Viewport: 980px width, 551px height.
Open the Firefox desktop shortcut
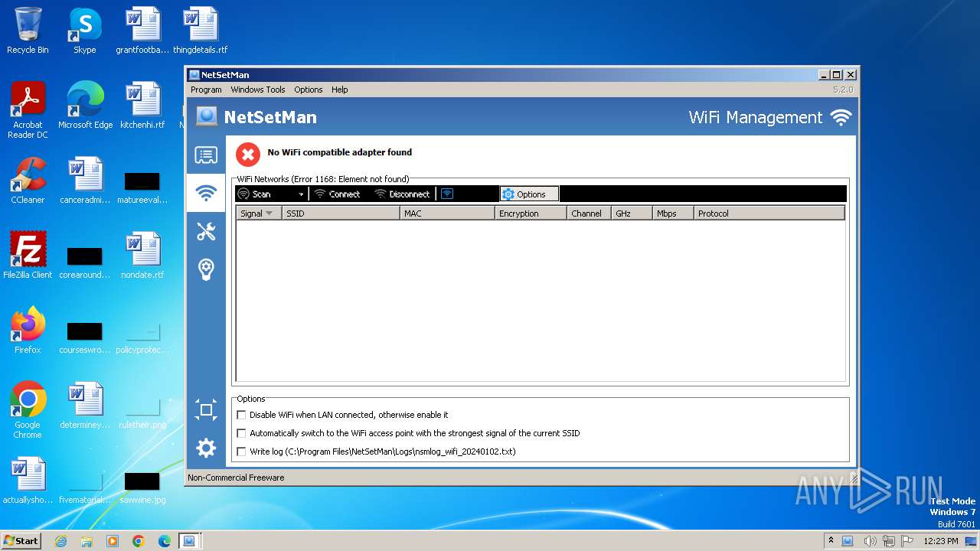click(28, 331)
